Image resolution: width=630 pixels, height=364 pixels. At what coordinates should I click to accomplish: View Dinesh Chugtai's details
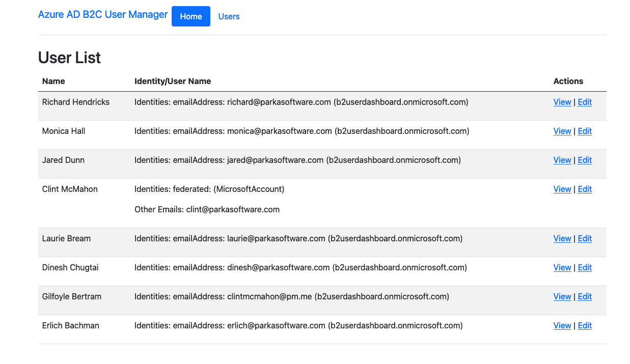pos(562,267)
